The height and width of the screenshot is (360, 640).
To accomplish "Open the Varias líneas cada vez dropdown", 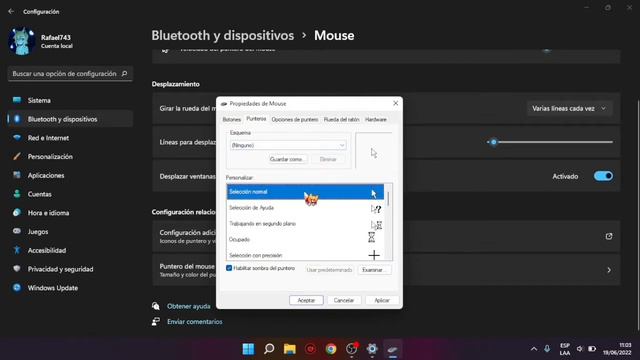I will (569, 109).
